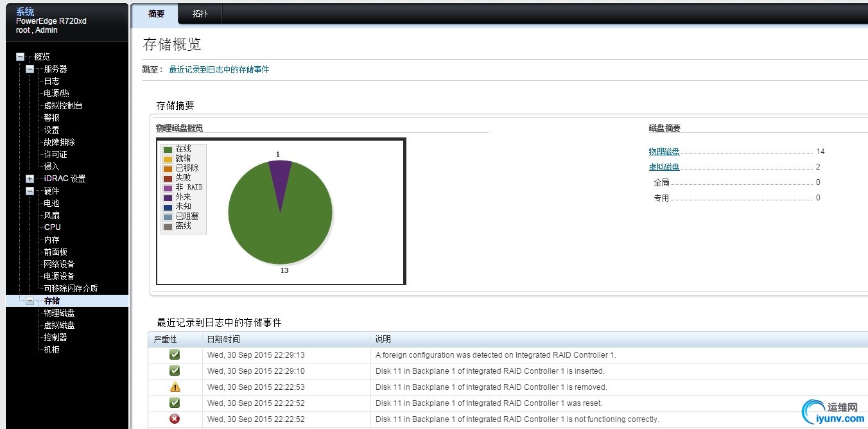The height and width of the screenshot is (429, 868).
Task: Switch to the 拓扑 tab
Action: coord(200,13)
